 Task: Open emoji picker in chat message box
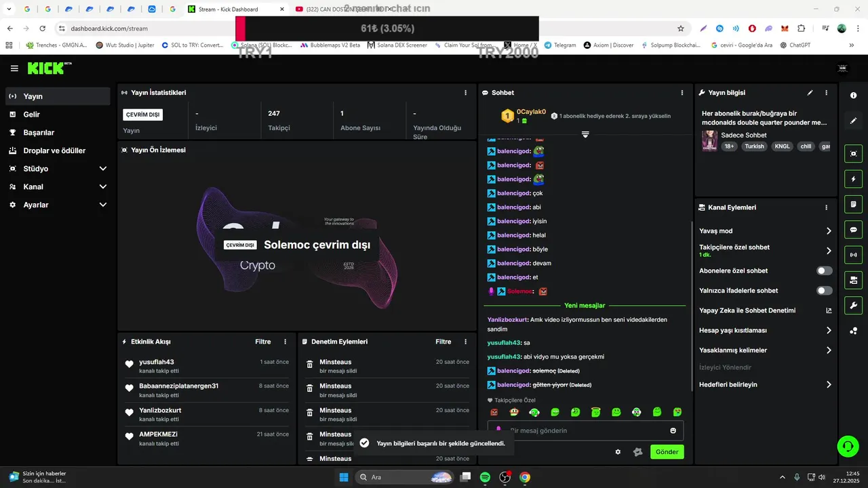673,430
